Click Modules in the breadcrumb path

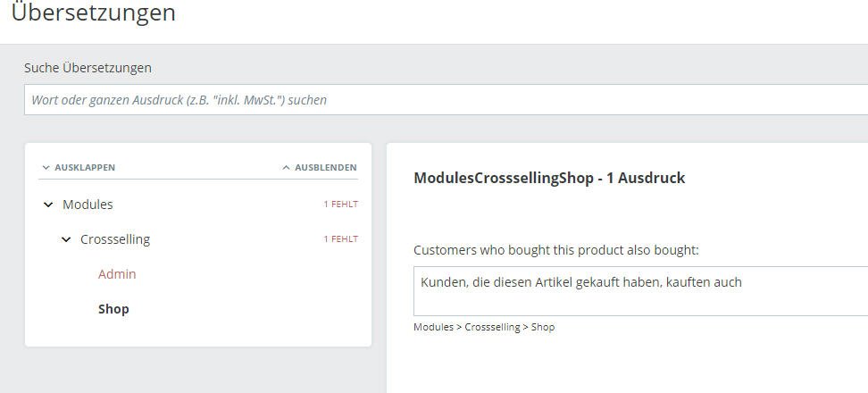coord(433,327)
